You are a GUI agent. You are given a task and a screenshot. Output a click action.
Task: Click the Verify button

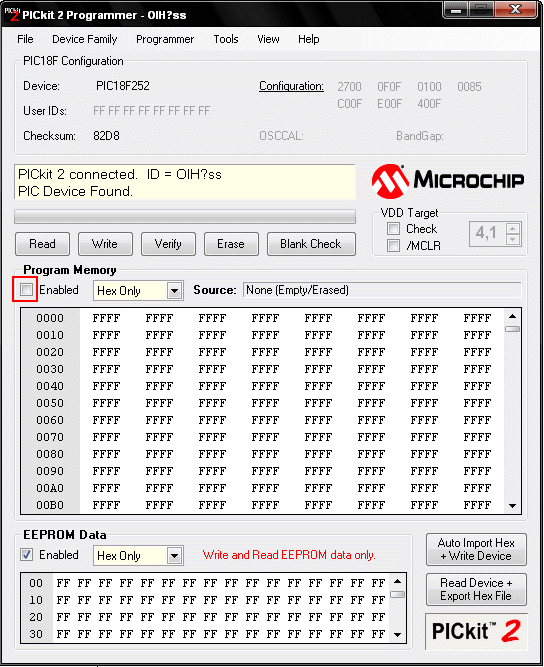pos(168,244)
